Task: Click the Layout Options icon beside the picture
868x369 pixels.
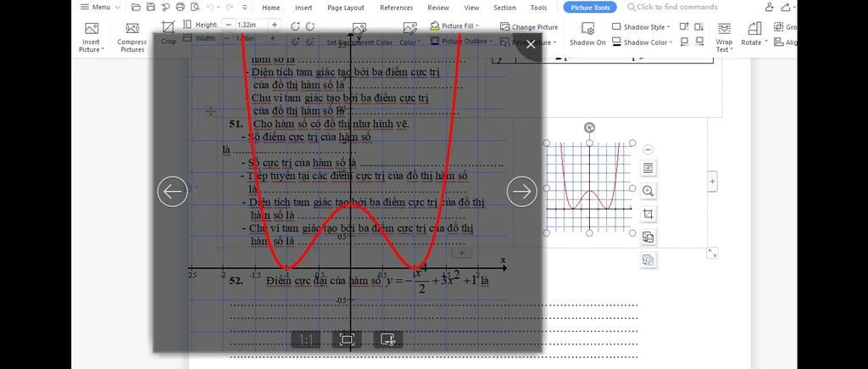Action: click(x=648, y=168)
